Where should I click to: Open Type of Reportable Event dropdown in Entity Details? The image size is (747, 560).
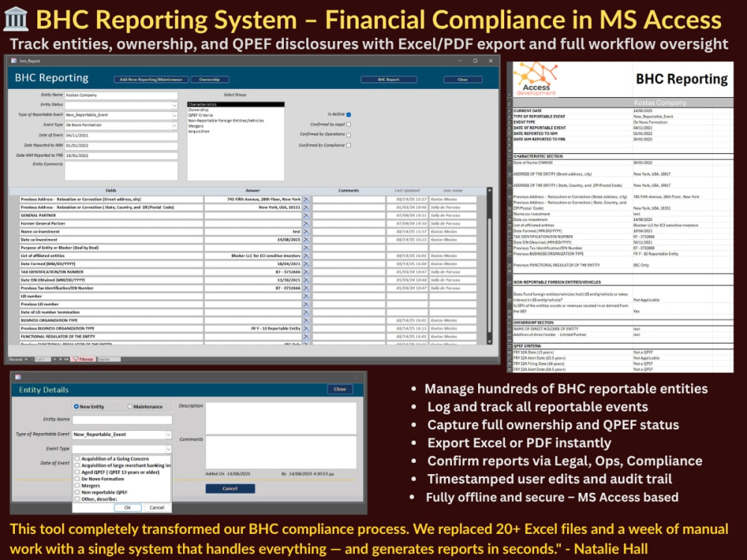168,435
